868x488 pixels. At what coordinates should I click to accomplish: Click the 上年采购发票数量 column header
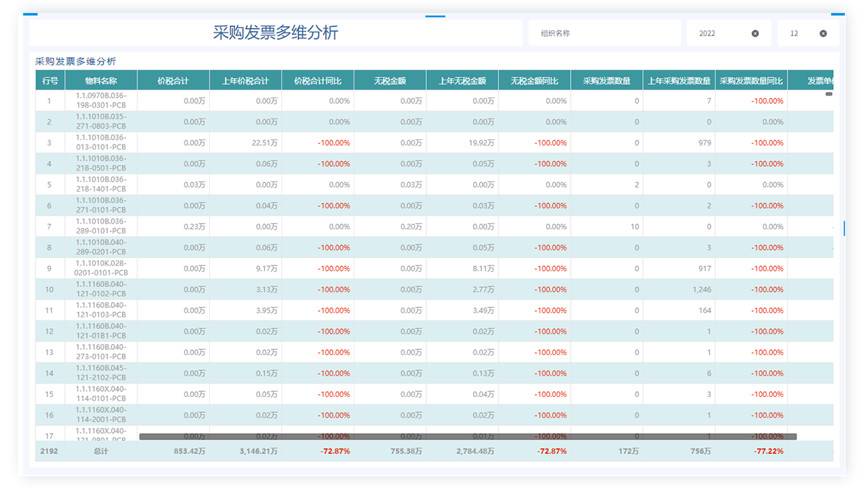coord(678,81)
